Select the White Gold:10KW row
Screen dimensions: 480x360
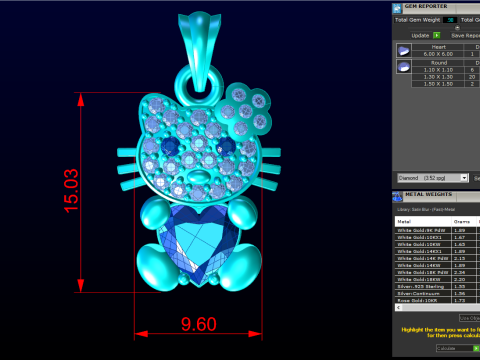click(x=437, y=244)
